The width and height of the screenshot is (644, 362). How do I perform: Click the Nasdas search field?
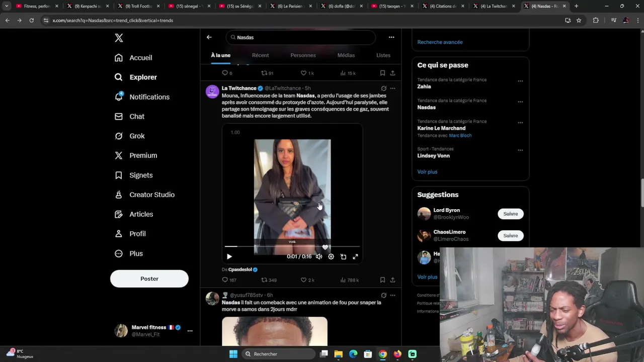301,37
